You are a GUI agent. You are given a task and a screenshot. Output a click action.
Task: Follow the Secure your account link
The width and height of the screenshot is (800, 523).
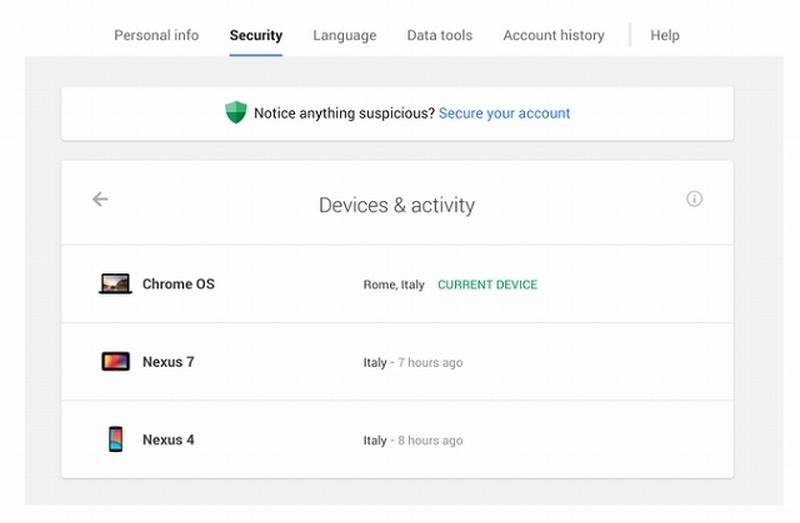click(504, 113)
